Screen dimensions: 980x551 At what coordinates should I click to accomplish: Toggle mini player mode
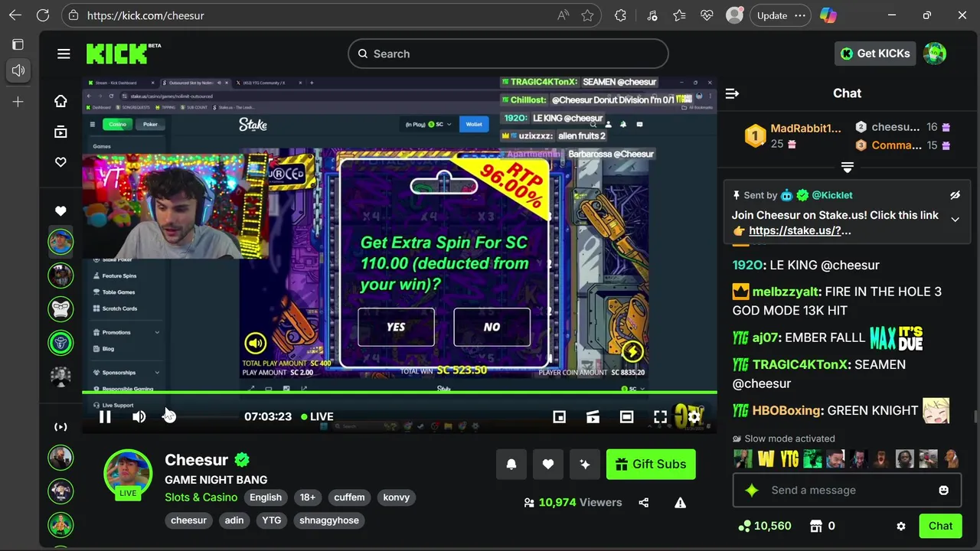pyautogui.click(x=559, y=416)
